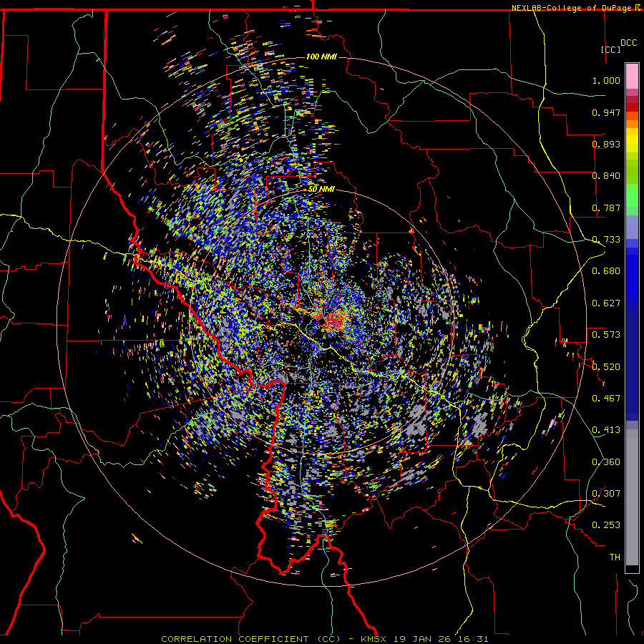Click the 50 NMI range ring label

(321, 189)
